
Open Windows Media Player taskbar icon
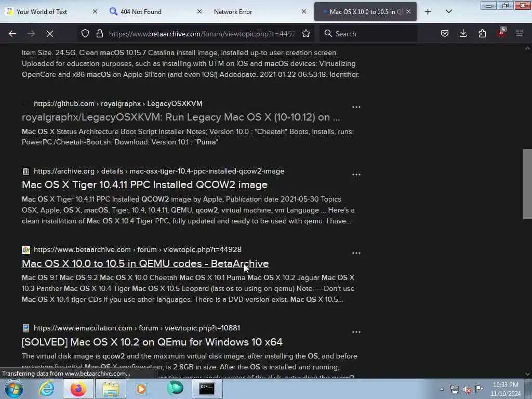(142, 389)
